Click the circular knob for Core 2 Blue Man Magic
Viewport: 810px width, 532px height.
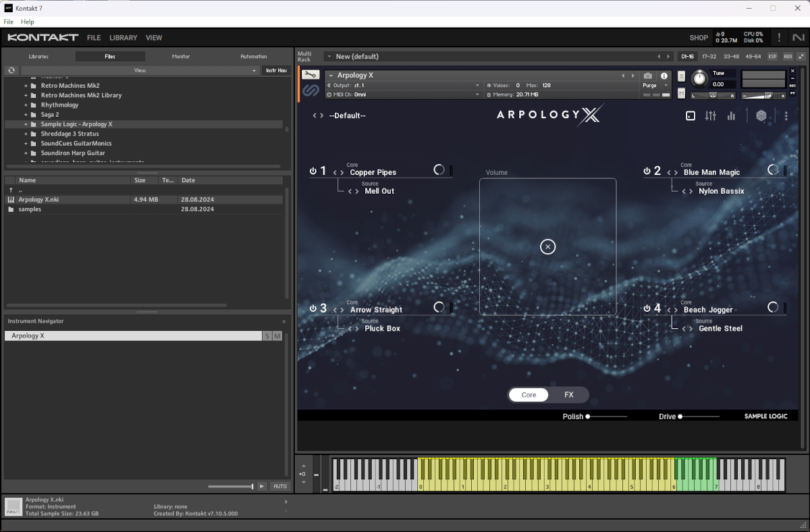773,170
